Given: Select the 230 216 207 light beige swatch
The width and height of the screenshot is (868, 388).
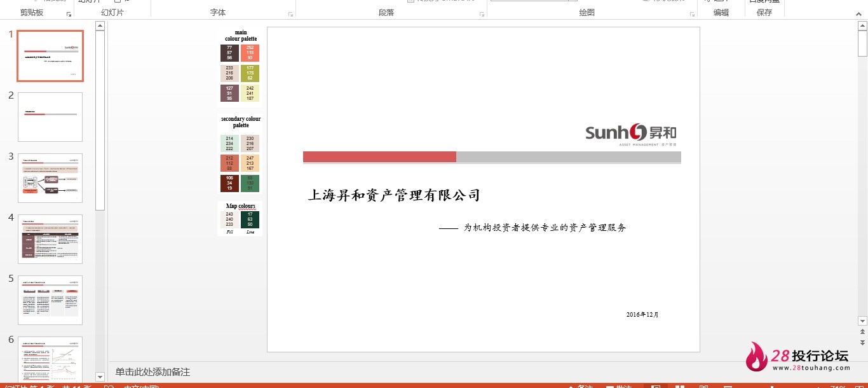Looking at the screenshot, I should point(250,143).
